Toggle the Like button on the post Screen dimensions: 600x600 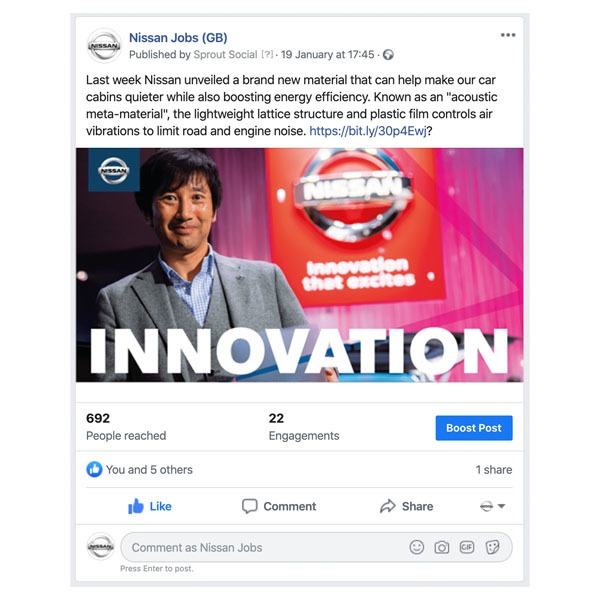[150, 506]
